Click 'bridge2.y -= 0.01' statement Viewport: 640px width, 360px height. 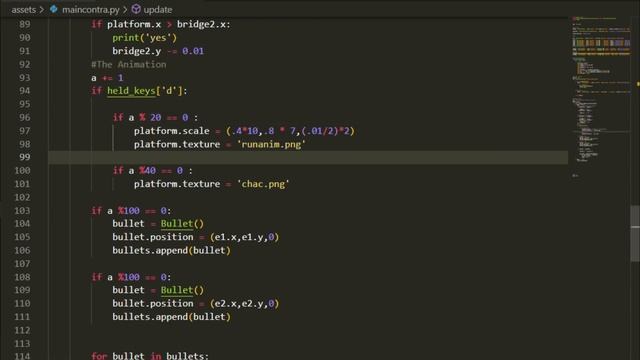pos(158,51)
